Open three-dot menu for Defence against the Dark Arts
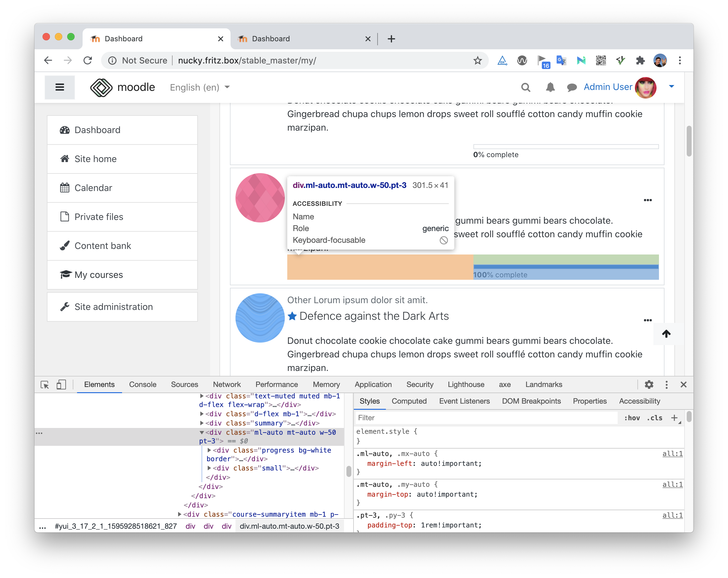The height and width of the screenshot is (578, 728). pyautogui.click(x=647, y=320)
